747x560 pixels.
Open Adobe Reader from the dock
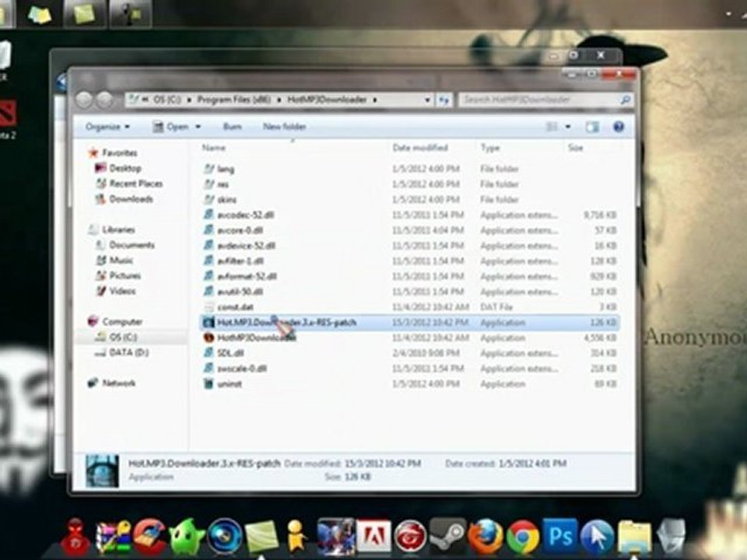[373, 536]
